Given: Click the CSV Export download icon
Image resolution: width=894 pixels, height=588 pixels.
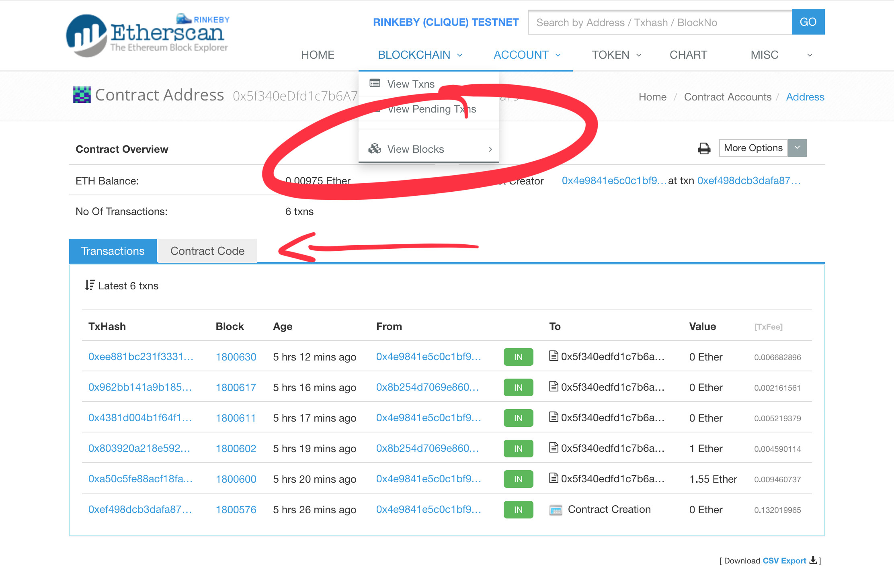Looking at the screenshot, I should click(x=813, y=560).
